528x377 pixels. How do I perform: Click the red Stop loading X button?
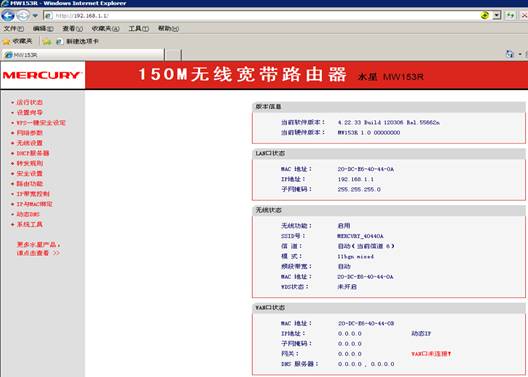coord(524,15)
